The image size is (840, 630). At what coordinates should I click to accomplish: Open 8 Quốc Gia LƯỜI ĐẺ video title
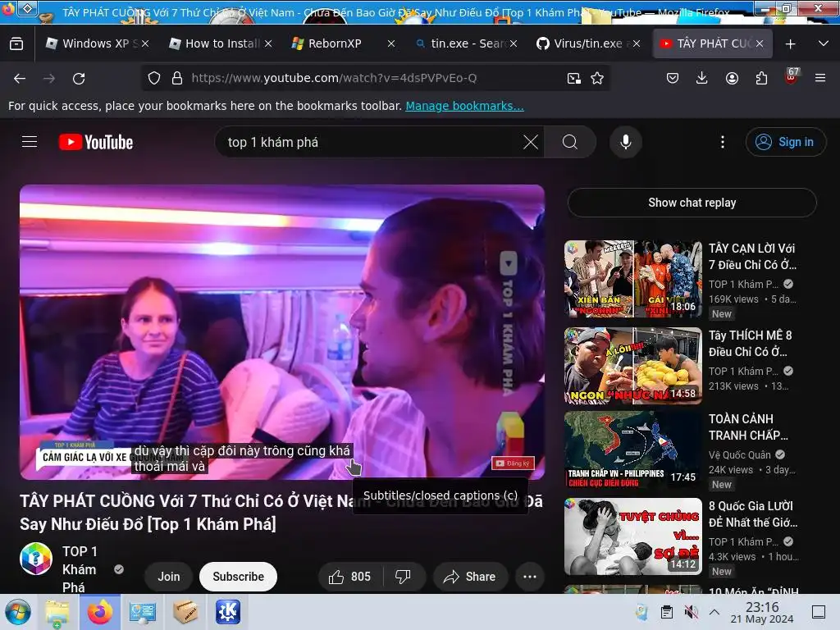[753, 514]
